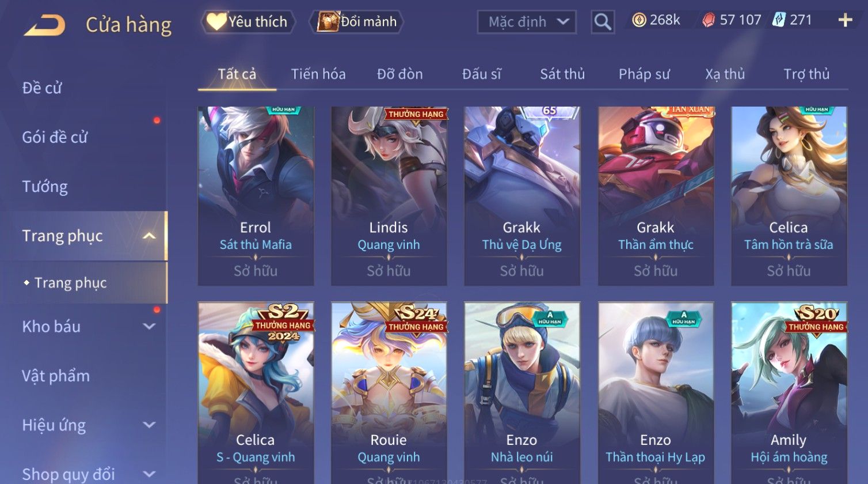Switch to the Sát thủ tab
This screenshot has height=484, width=868.
pos(562,74)
